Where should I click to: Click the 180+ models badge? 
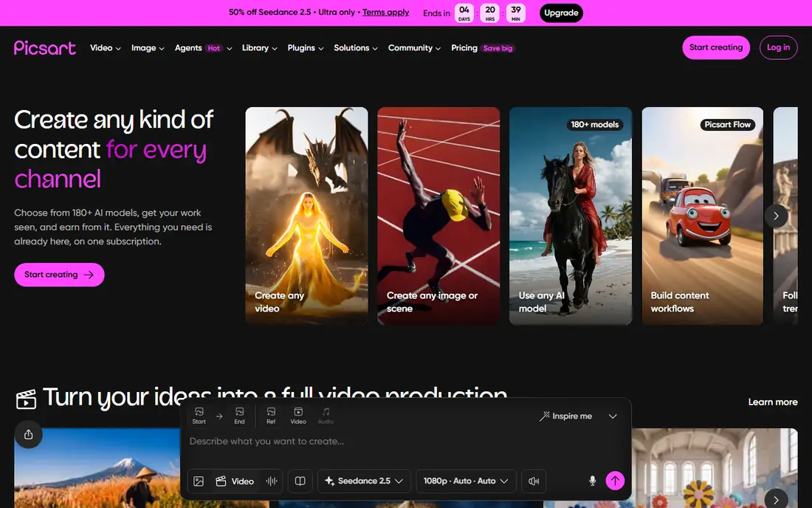594,125
